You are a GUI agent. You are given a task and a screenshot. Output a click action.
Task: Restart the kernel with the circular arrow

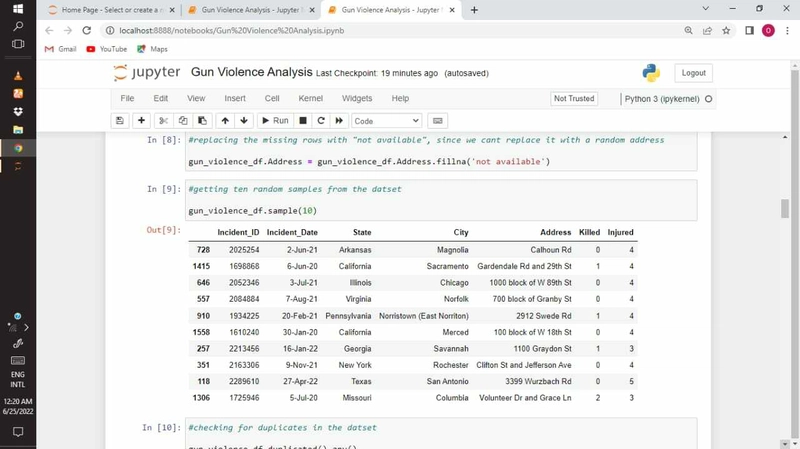321,121
